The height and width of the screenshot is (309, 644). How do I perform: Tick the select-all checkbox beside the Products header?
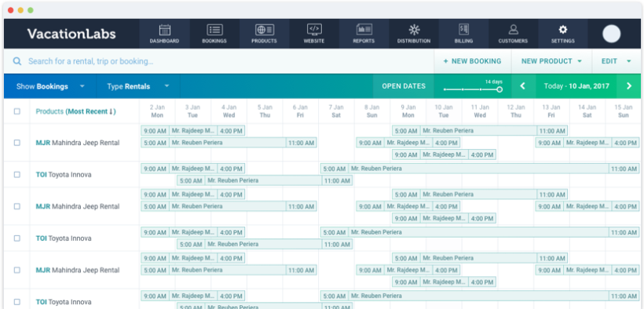click(x=16, y=111)
